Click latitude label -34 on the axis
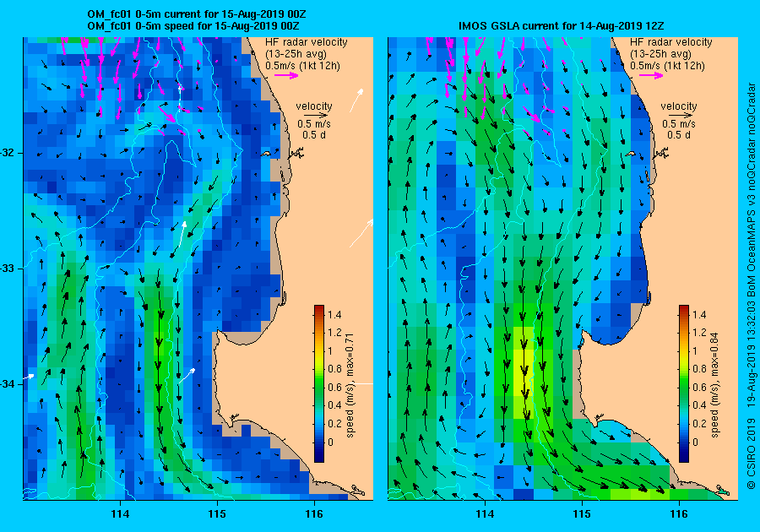 tap(8, 384)
